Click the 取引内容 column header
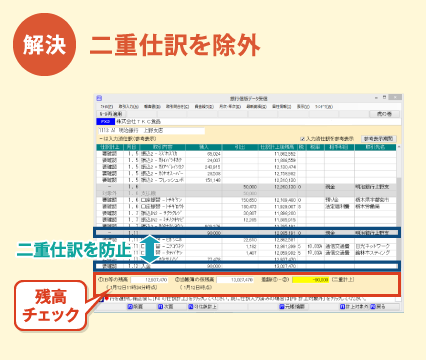The image size is (426, 360). pyautogui.click(x=163, y=147)
